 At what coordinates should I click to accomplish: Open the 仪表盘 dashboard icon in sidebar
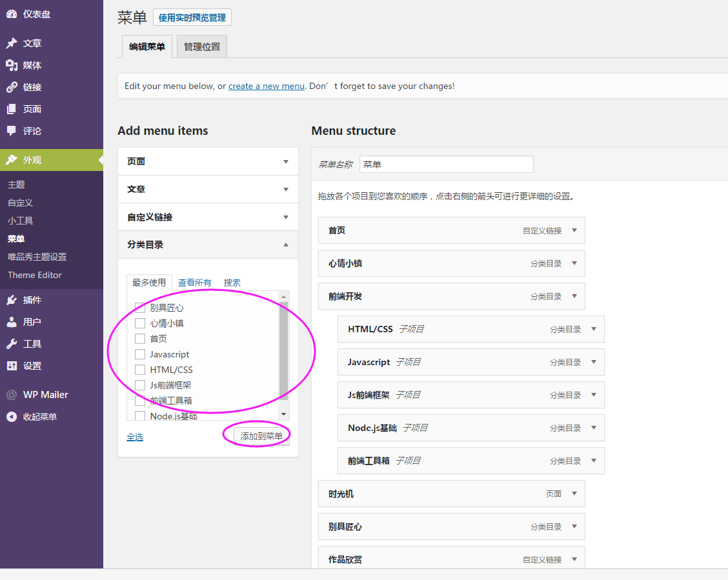tap(12, 14)
